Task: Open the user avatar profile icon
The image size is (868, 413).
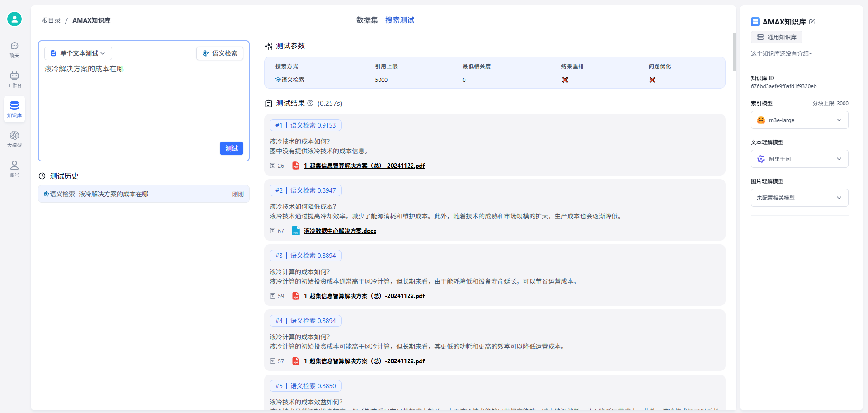Action: (x=14, y=19)
